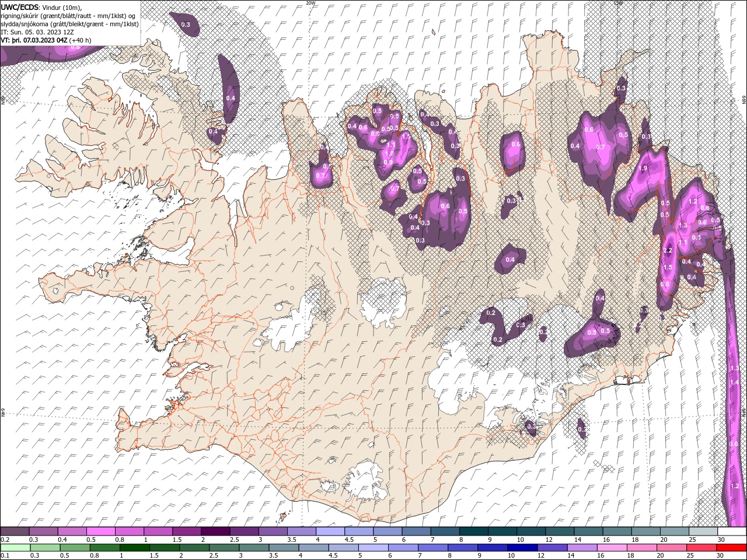Click the 1.9 snowfall value on the map
Viewport: 747px width, 560px height.
pyautogui.click(x=643, y=168)
